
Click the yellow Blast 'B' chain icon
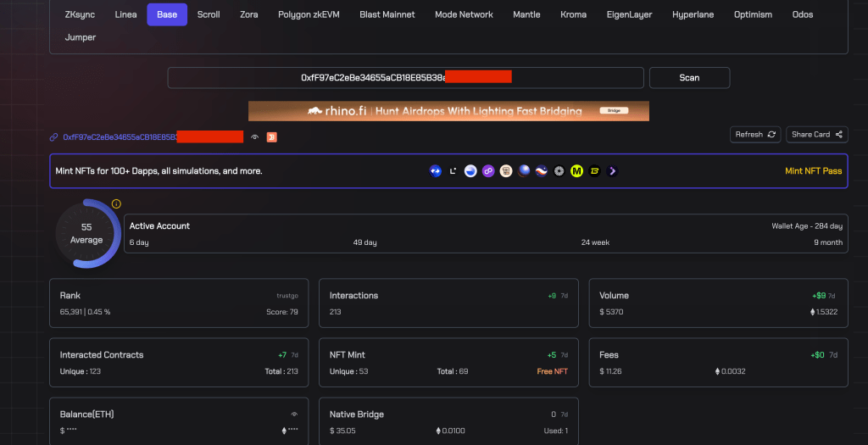[x=595, y=171]
